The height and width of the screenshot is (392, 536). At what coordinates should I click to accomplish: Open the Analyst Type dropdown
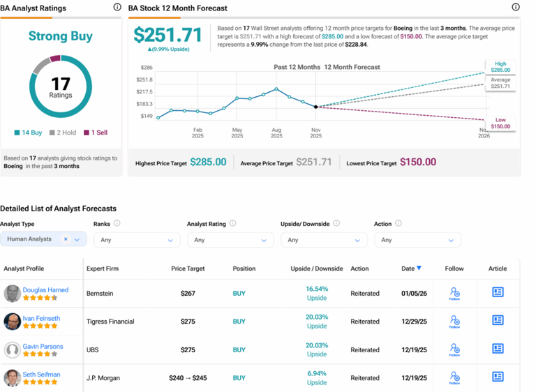[x=77, y=239]
